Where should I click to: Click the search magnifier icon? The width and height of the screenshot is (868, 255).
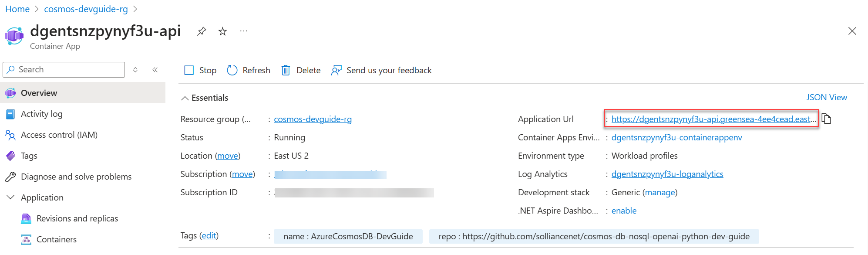[x=11, y=70]
